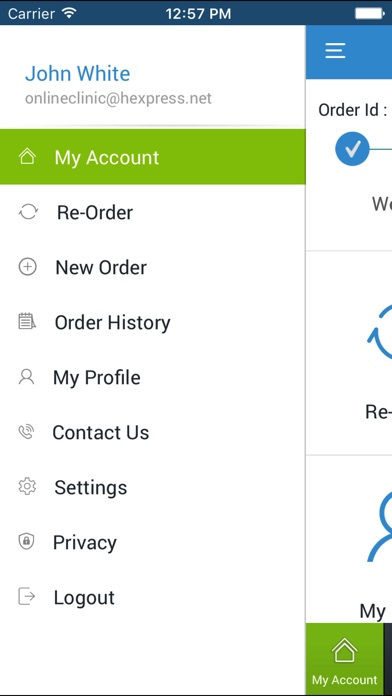392x696 pixels.
Task: Click the blue checkmark order progress step
Action: pos(352,149)
